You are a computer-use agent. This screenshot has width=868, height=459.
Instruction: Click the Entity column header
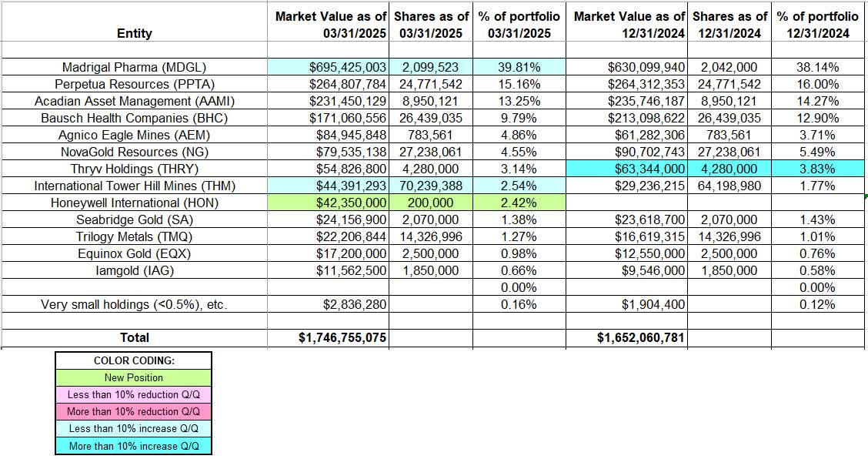tap(134, 33)
